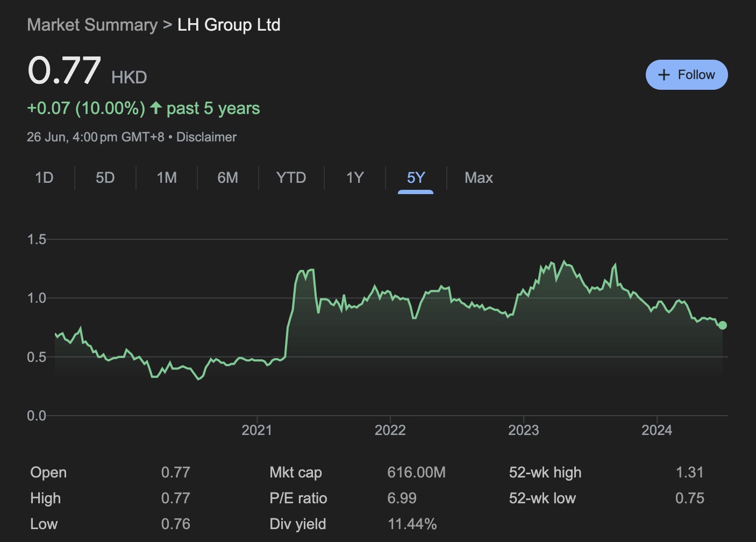The height and width of the screenshot is (542, 756).
Task: Click the P/E ratio value 6.99
Action: [402, 498]
